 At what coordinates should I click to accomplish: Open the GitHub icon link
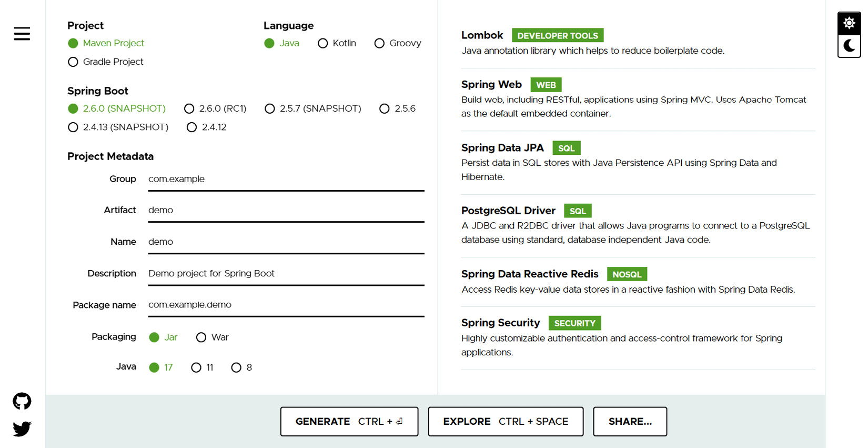[22, 401]
